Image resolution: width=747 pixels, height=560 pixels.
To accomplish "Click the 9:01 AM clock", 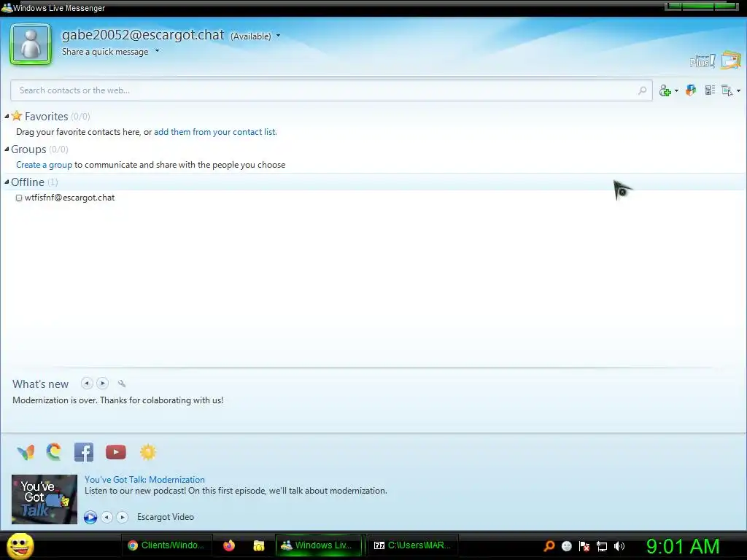I will coord(683,546).
